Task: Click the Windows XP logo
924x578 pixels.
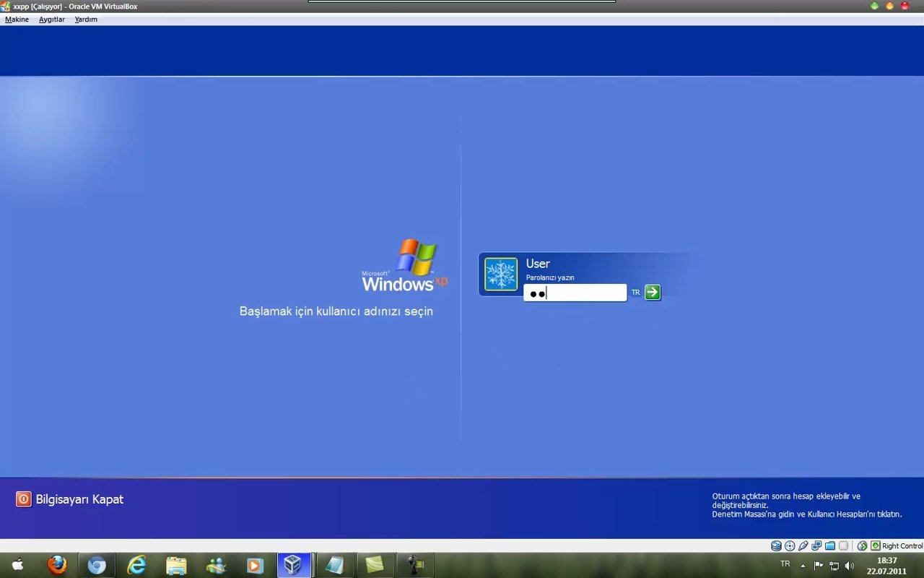Action: tap(405, 265)
